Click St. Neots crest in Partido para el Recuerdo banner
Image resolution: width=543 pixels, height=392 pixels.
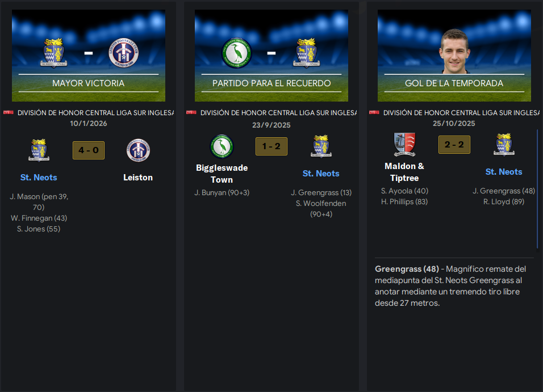(x=307, y=53)
